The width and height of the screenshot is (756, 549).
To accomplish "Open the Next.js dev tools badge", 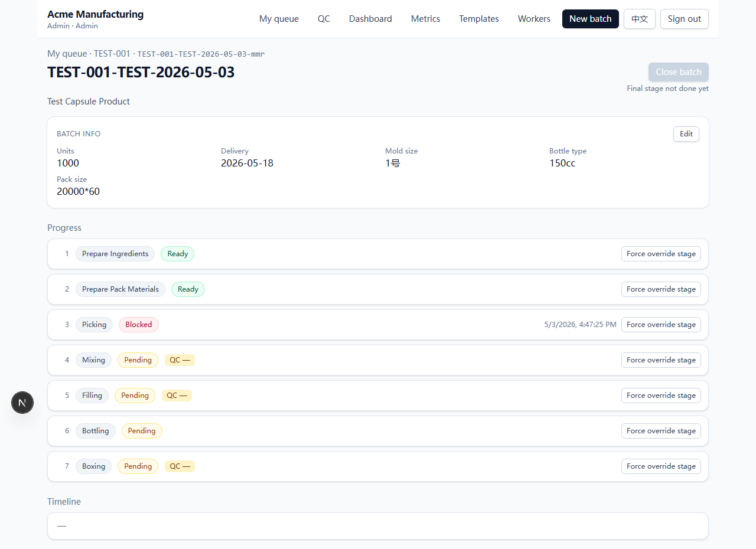I will [x=22, y=403].
